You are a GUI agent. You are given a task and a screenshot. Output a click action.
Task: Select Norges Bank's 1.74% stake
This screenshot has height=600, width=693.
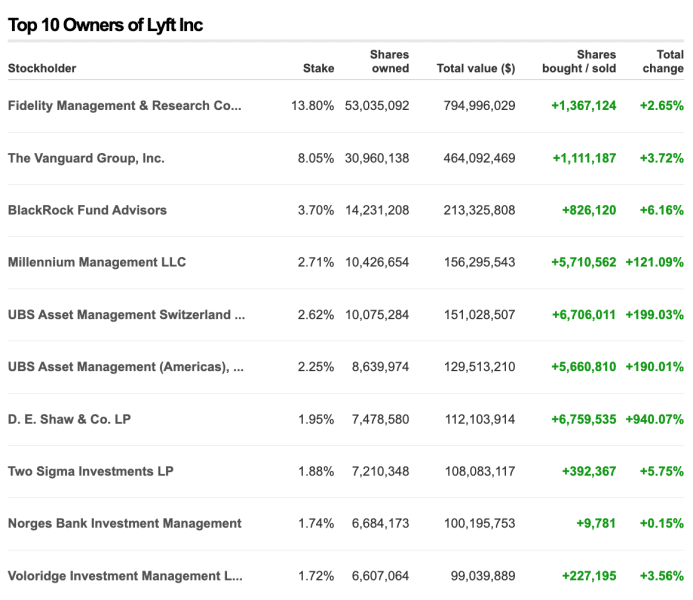pos(316,524)
